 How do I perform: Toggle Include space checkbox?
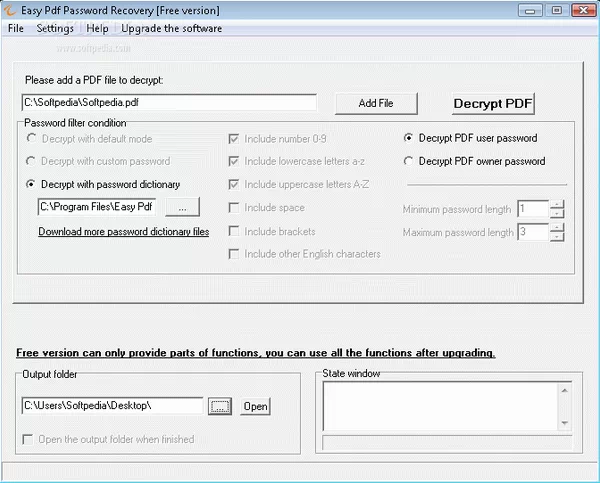[234, 208]
